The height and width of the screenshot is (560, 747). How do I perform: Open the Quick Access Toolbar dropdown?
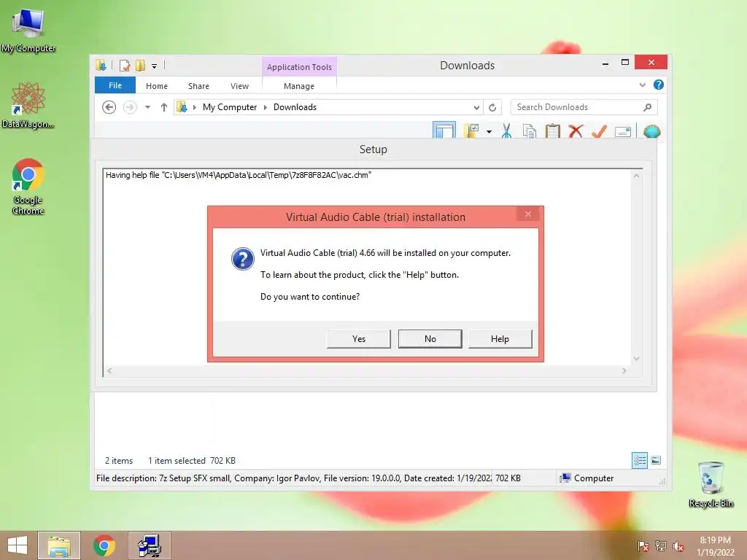click(155, 66)
